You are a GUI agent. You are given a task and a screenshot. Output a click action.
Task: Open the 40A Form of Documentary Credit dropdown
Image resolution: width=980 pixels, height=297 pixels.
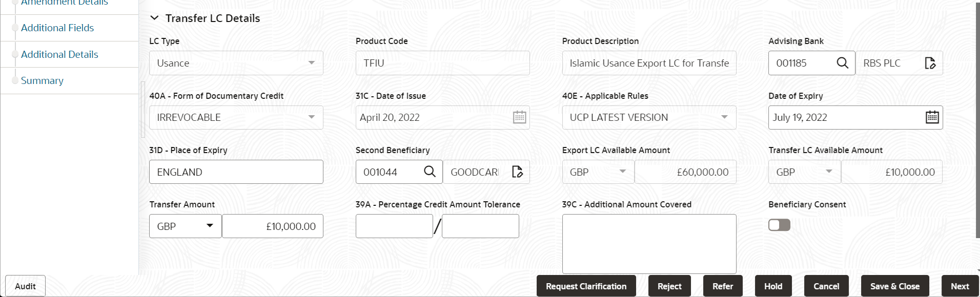[x=311, y=117]
